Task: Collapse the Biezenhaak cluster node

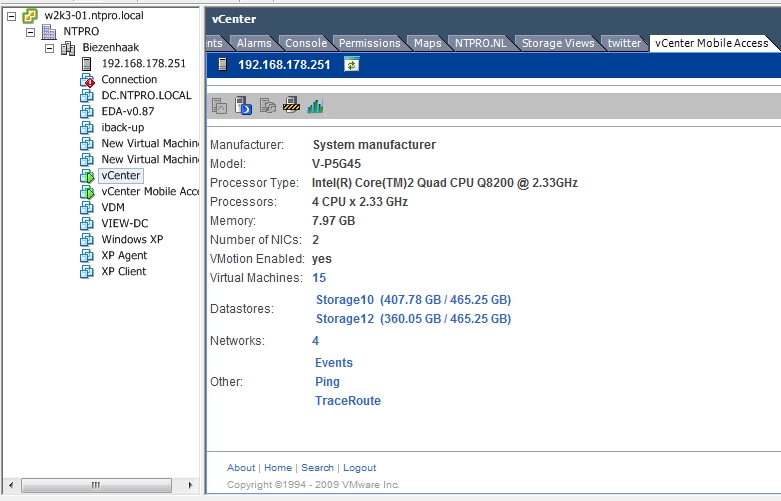Action: (x=49, y=48)
